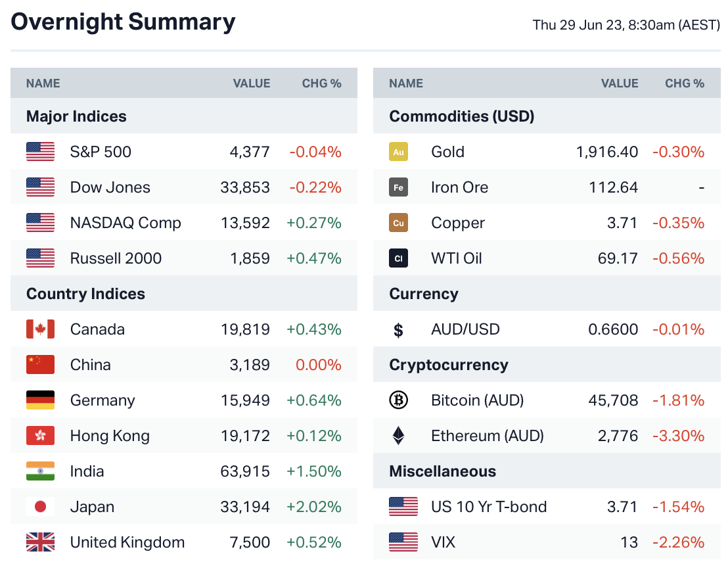Select the Russell 2000 row label
This screenshot has height=564, width=728.
coord(116,258)
